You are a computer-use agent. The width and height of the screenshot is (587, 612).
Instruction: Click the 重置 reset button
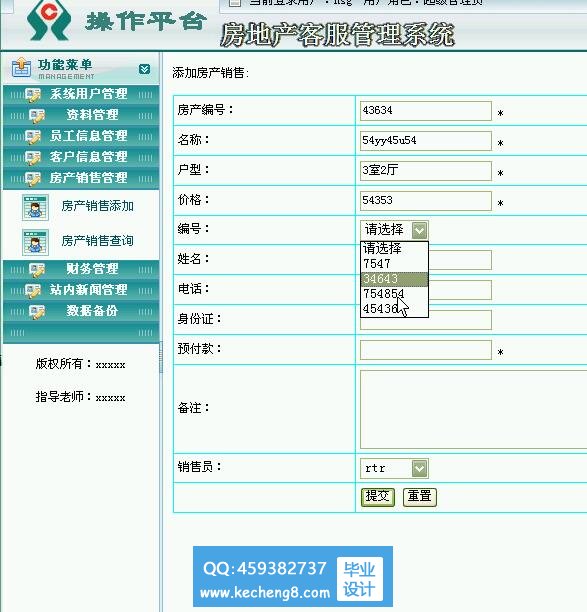[x=420, y=497]
